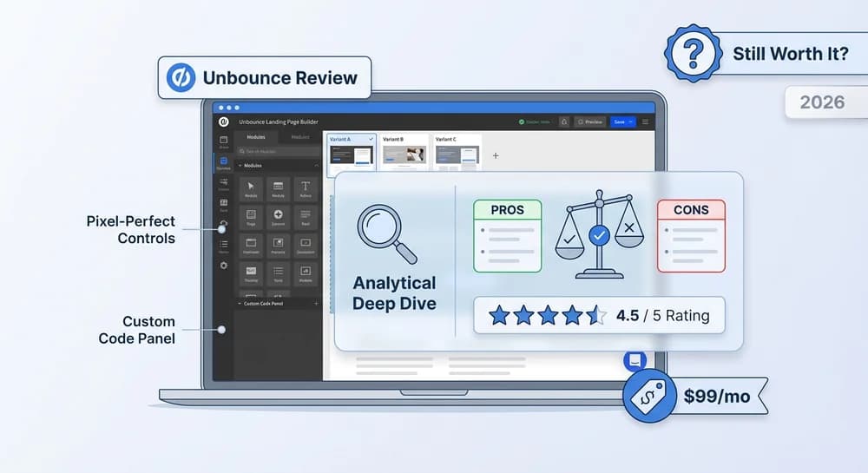Click the price tag dollar icon
The image size is (868, 473).
[649, 396]
